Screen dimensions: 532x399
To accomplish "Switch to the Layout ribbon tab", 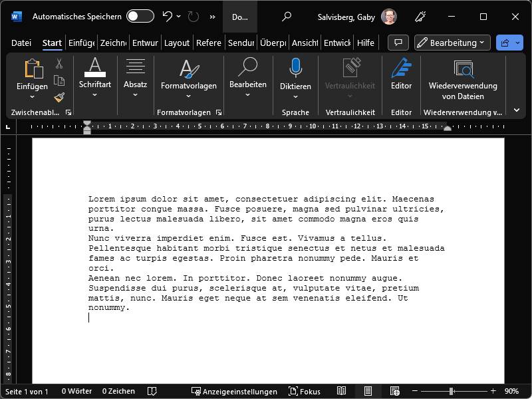I will (177, 42).
